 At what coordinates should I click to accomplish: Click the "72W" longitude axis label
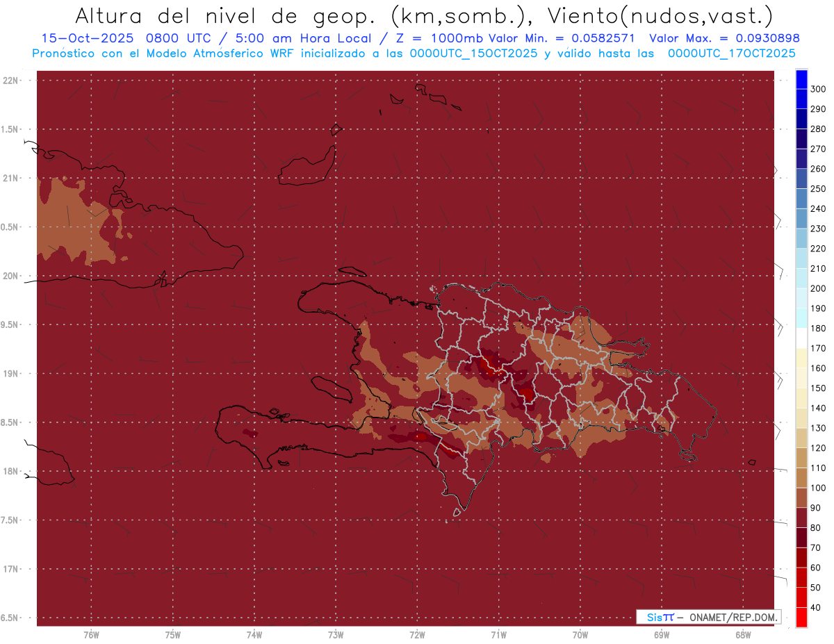pos(417,635)
